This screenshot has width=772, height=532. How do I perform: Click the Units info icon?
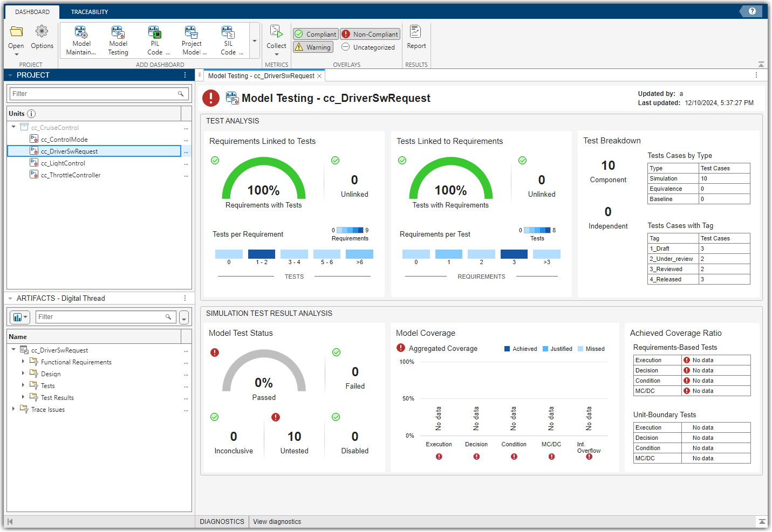31,114
